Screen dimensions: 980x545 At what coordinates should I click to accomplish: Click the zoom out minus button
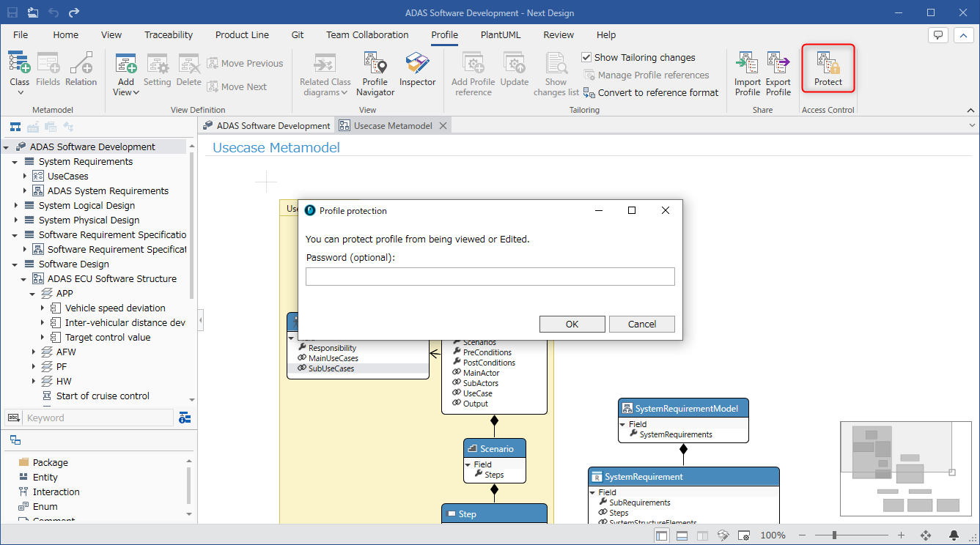coord(804,535)
